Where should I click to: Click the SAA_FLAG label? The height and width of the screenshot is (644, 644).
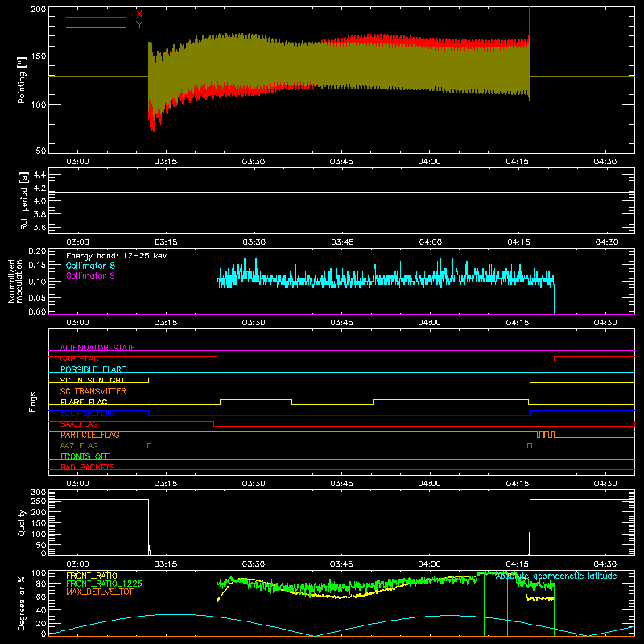coord(79,424)
